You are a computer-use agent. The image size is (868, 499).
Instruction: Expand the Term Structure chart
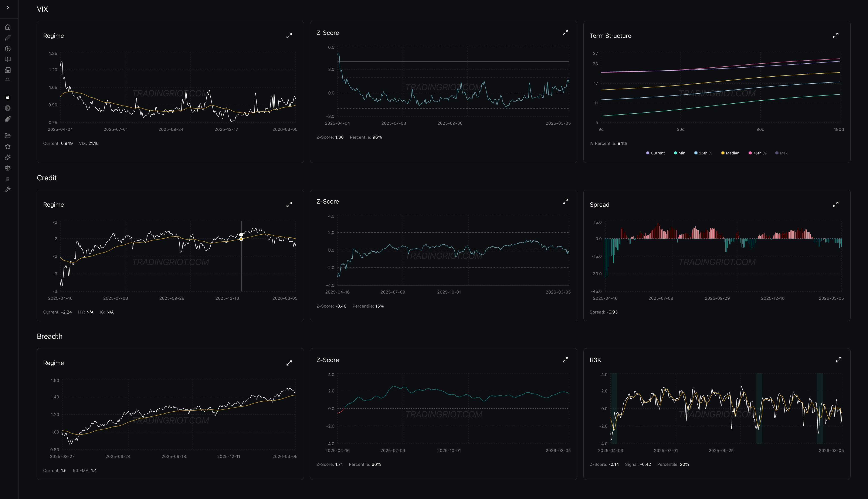tap(835, 36)
